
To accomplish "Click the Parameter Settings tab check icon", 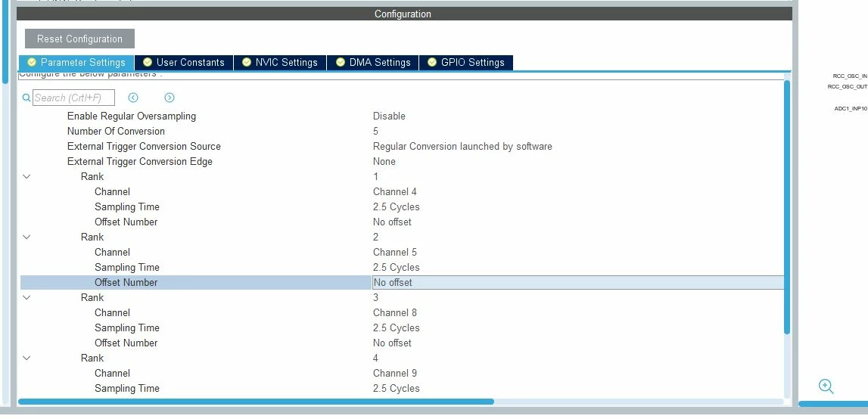I will [x=32, y=62].
